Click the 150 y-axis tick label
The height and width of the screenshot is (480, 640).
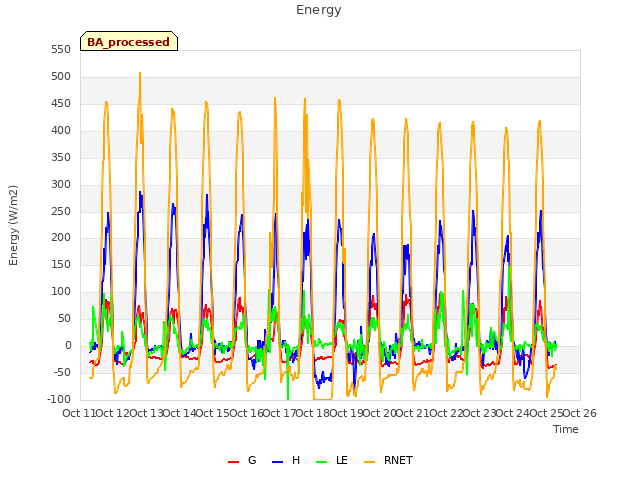coord(61,264)
